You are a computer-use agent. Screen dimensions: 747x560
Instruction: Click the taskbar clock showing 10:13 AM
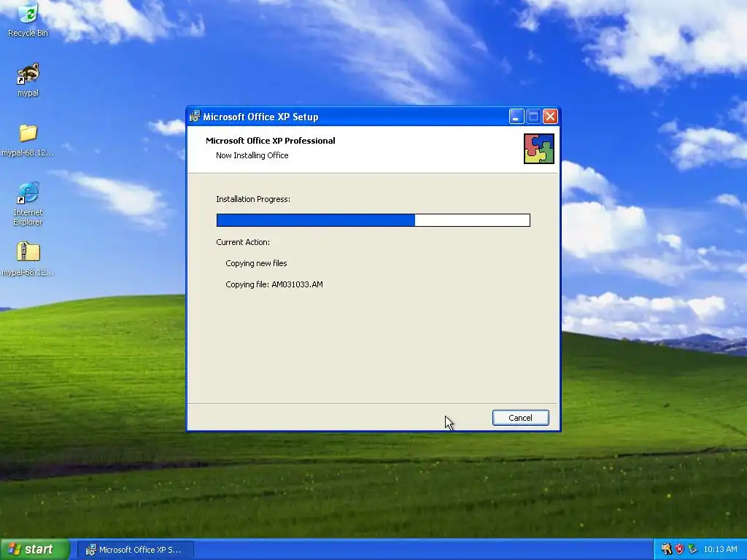(x=720, y=549)
